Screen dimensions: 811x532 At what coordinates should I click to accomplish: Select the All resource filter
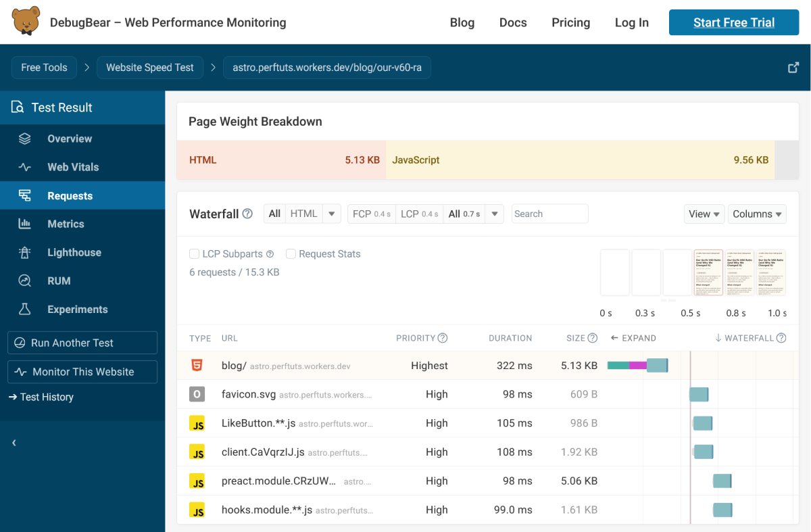[x=274, y=214]
